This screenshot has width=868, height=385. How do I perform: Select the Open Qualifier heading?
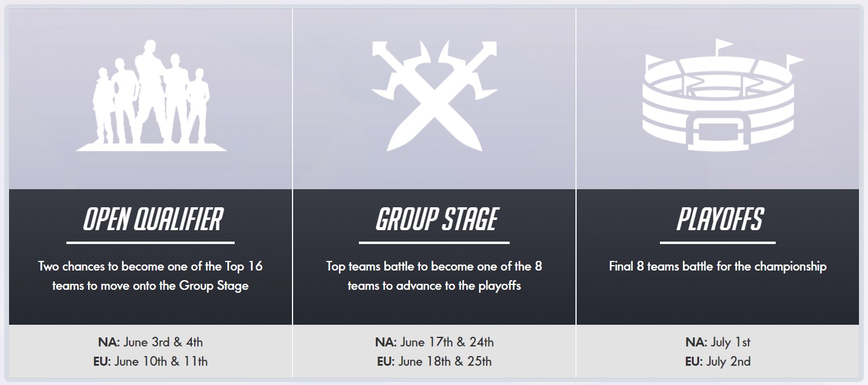153,220
